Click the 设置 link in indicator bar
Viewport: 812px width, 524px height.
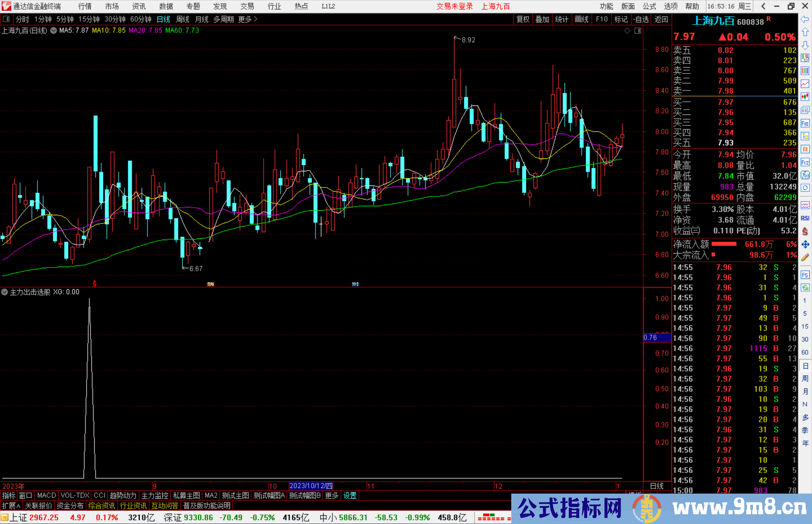click(x=350, y=495)
